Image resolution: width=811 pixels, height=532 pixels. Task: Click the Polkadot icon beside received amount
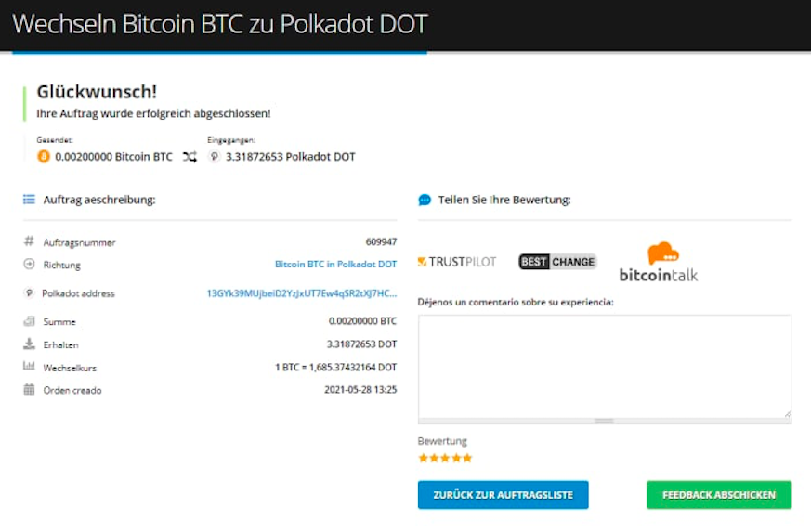[214, 156]
